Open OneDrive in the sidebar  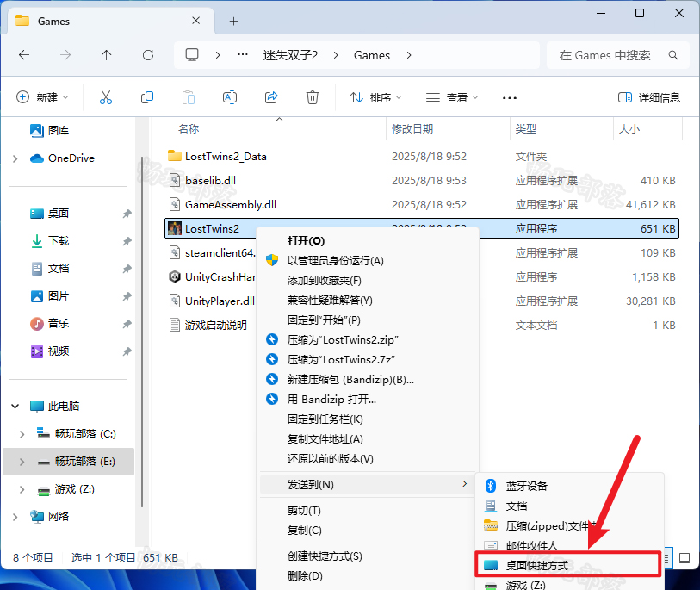point(62,158)
